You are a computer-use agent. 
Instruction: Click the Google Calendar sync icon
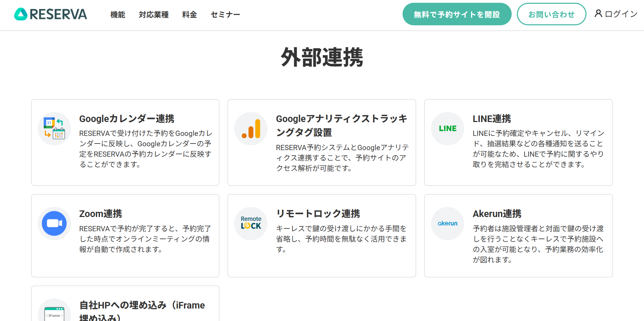pos(54,128)
